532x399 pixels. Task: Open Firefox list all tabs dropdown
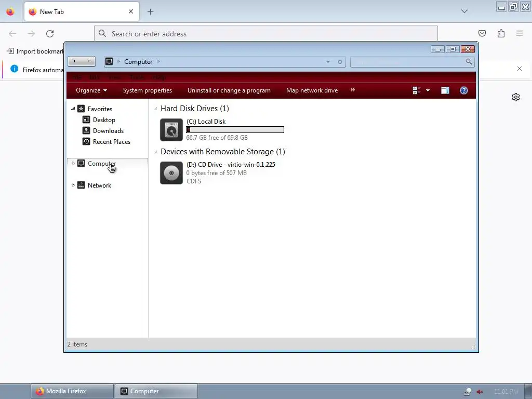pyautogui.click(x=464, y=11)
